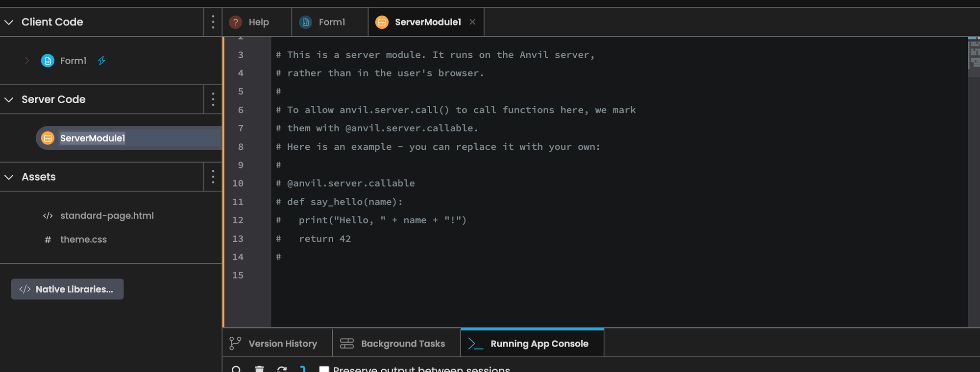This screenshot has height=372, width=980.
Task: Open the Help tab
Action: pos(251,22)
